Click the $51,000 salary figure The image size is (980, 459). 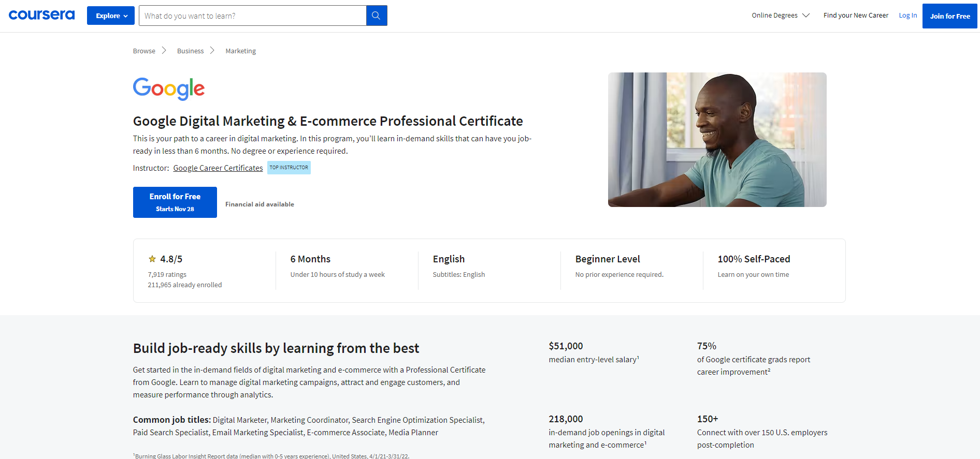click(x=566, y=346)
